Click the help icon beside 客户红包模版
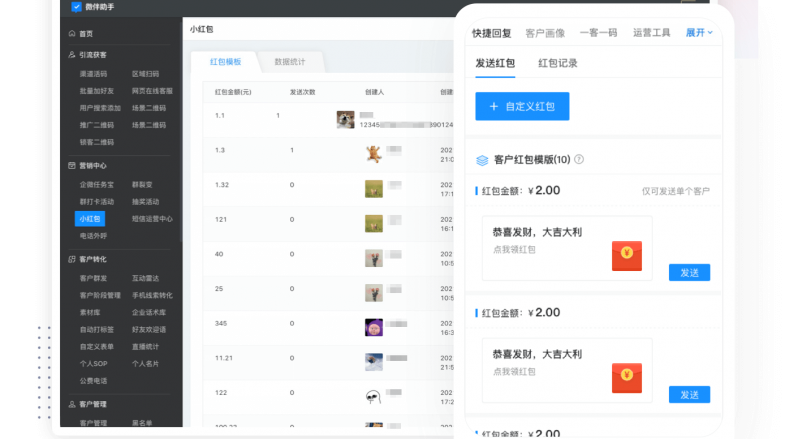This screenshot has width=785, height=439. pyautogui.click(x=579, y=159)
